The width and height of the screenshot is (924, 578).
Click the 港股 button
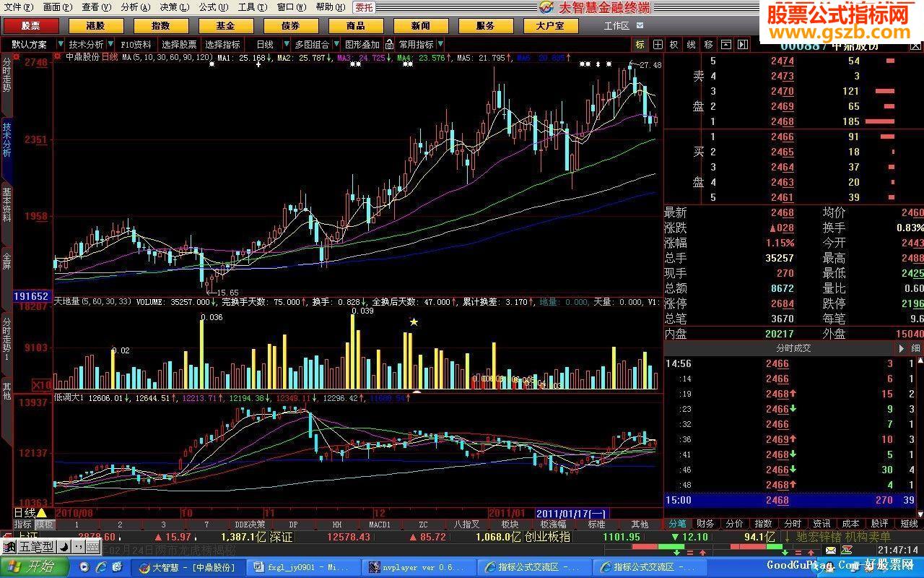(x=95, y=25)
